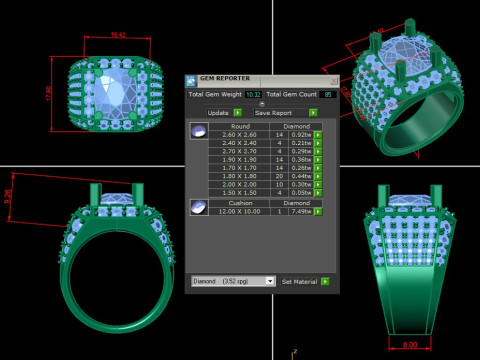Click green arrow for 2.60 X 2.60 row
Image resolution: width=480 pixels, height=360 pixels.
point(318,135)
